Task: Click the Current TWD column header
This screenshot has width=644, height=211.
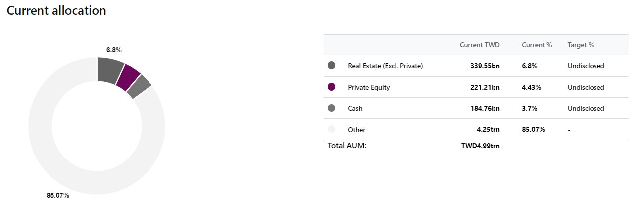Action: (x=480, y=45)
